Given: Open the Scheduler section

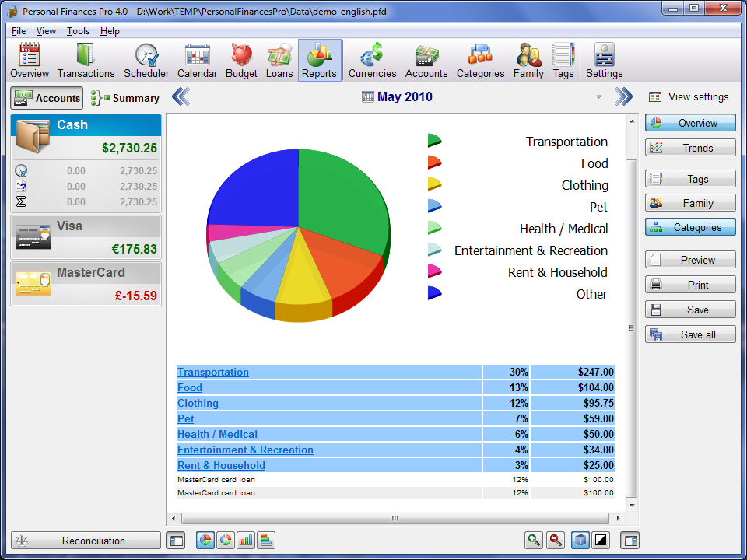Looking at the screenshot, I should pos(146,61).
